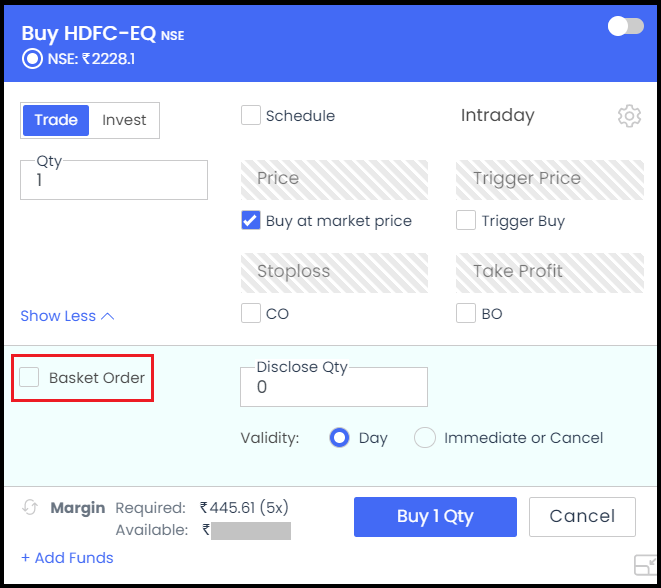Enable the Schedule checkbox

251,115
